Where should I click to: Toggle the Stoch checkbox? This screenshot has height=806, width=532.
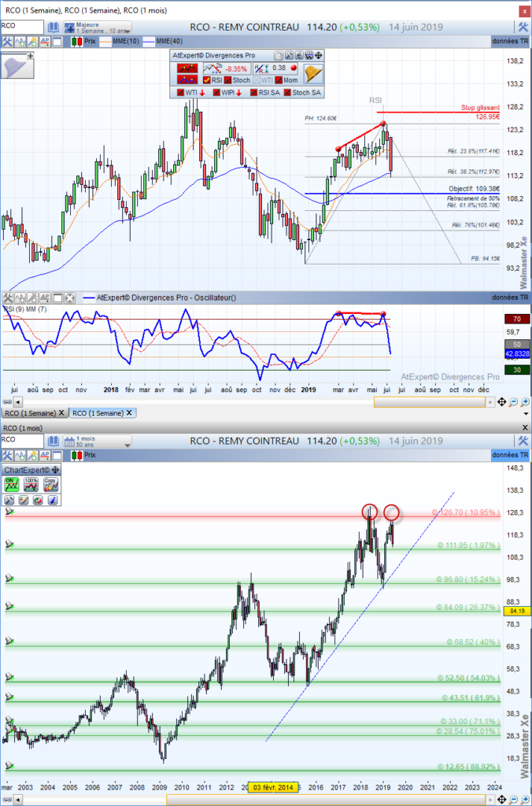(x=228, y=80)
